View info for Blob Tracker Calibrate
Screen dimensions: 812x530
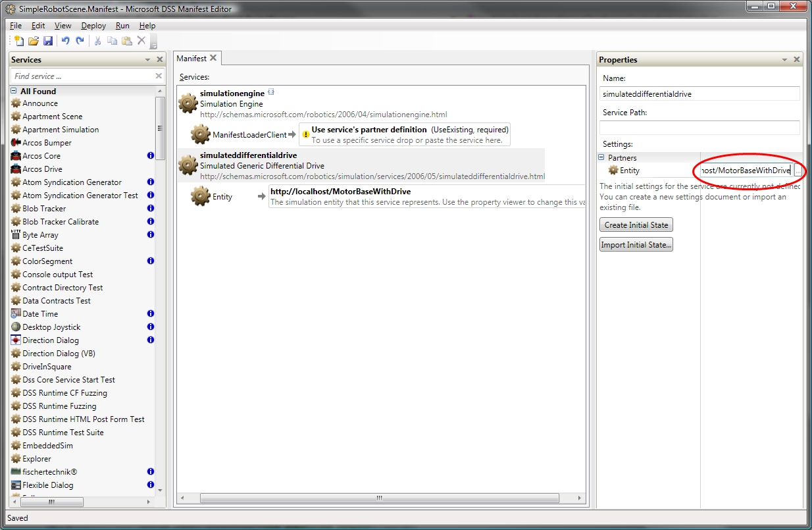tap(151, 222)
